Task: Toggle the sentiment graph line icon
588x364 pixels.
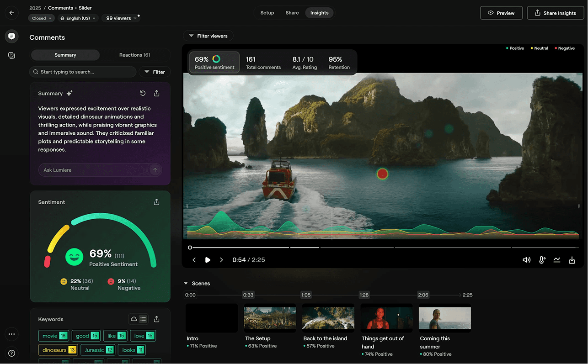Action: (557, 260)
